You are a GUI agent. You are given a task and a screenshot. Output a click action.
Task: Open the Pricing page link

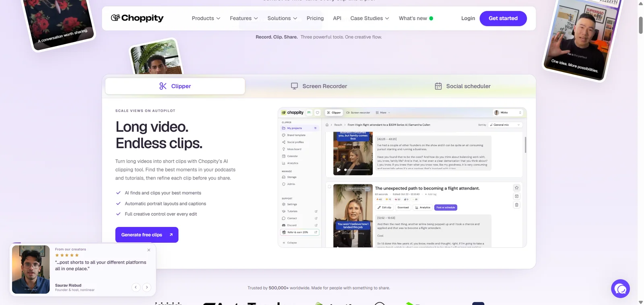point(315,19)
